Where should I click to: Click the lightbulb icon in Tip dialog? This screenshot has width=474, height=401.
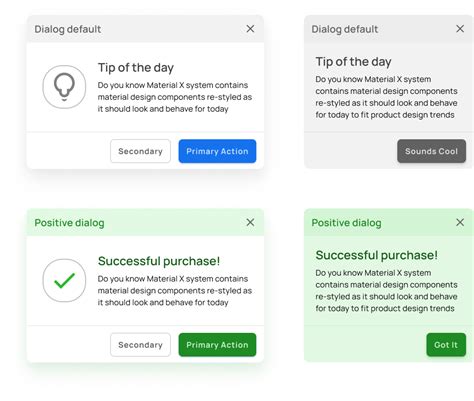64,87
